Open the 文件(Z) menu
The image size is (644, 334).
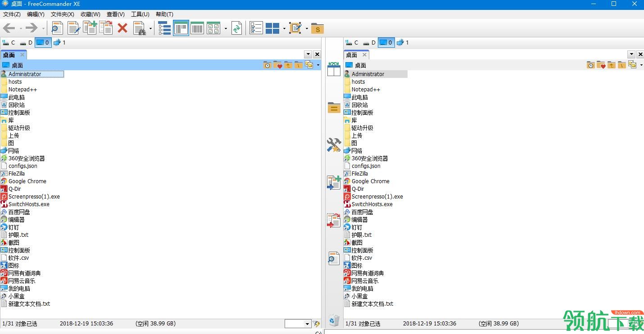coord(12,14)
